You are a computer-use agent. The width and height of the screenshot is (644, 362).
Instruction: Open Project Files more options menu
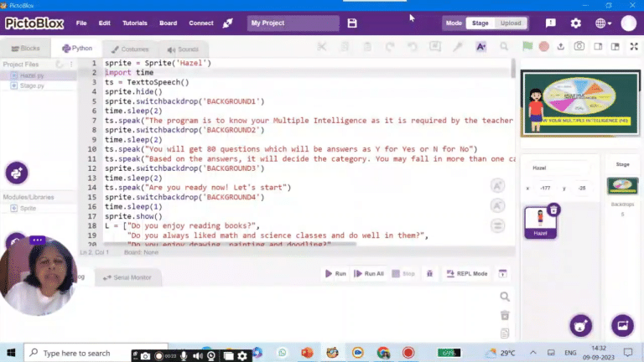pos(71,65)
